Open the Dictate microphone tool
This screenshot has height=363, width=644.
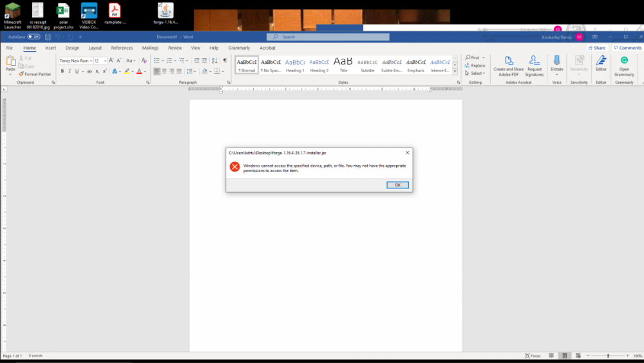(x=556, y=61)
